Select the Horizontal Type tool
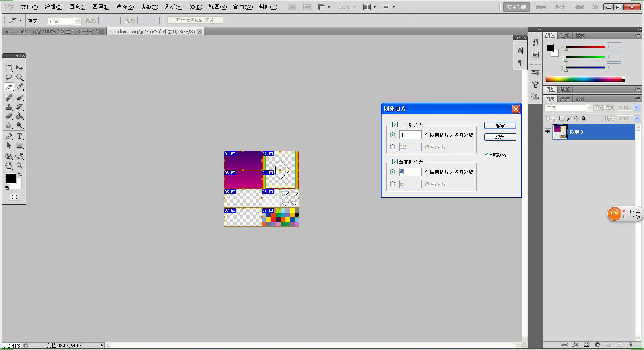This screenshot has width=644, height=350. click(19, 136)
